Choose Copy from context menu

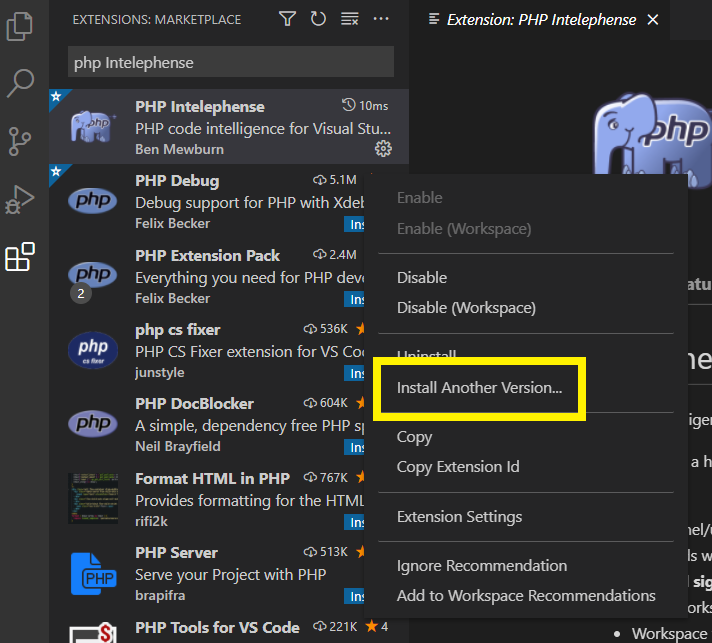click(x=526, y=437)
